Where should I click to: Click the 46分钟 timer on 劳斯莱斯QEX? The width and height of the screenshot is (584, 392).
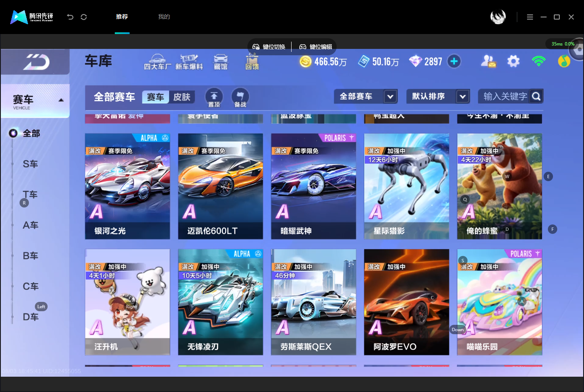click(285, 276)
